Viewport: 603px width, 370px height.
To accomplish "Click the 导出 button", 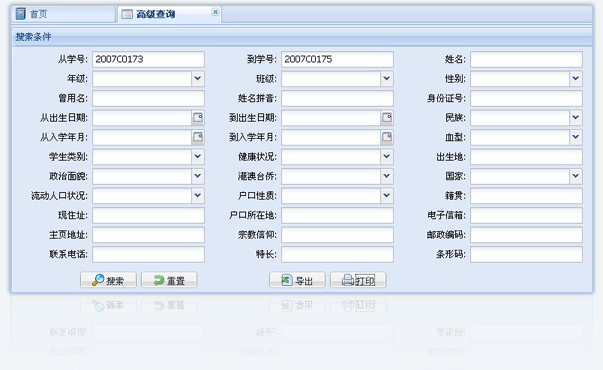I will pyautogui.click(x=297, y=280).
